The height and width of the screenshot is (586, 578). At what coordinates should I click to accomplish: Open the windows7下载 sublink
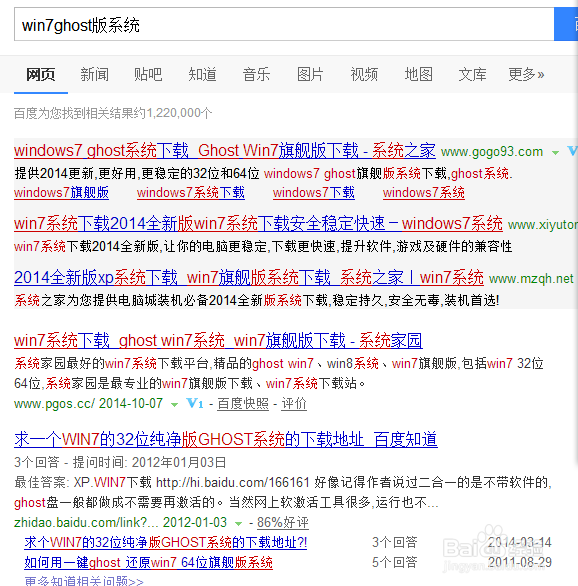pos(314,193)
